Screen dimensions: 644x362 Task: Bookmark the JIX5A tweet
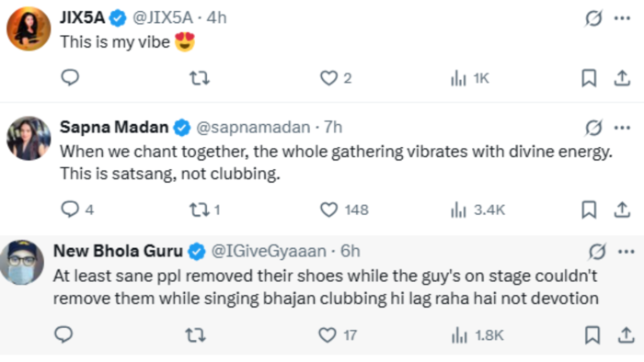click(589, 78)
